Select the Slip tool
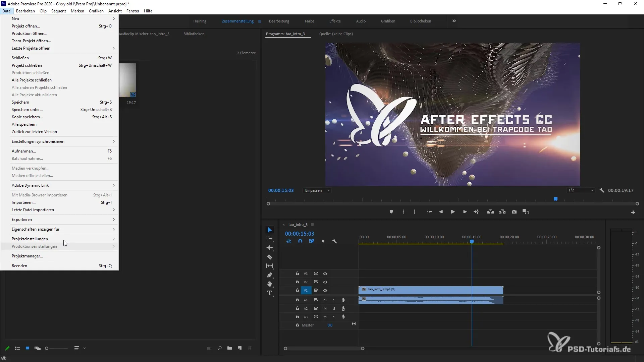The height and width of the screenshot is (362, 644). point(270,266)
